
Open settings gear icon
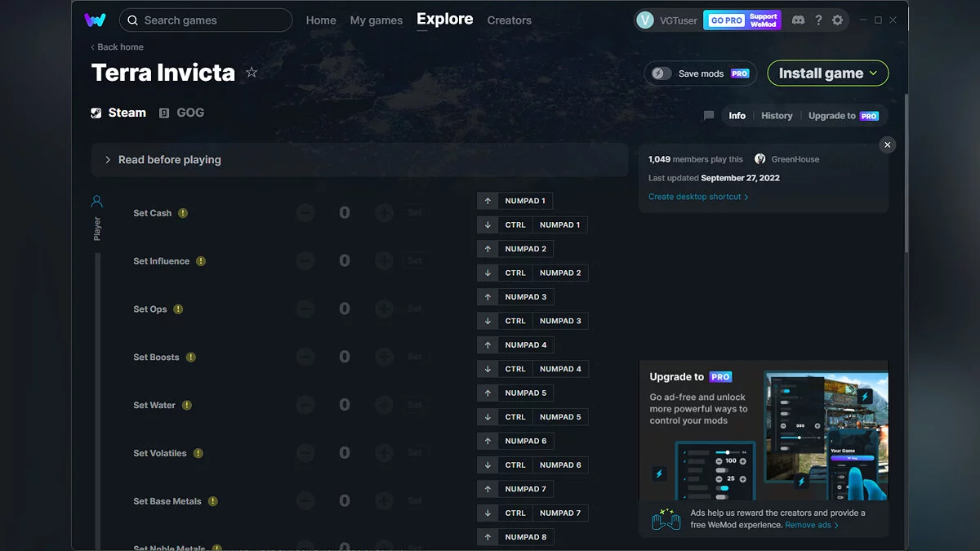tap(837, 20)
